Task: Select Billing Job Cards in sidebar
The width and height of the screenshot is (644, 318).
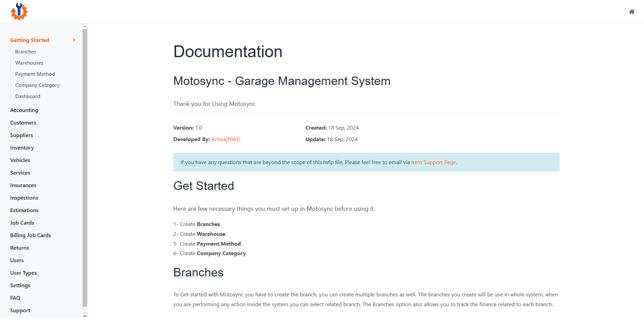Action: pyautogui.click(x=30, y=235)
